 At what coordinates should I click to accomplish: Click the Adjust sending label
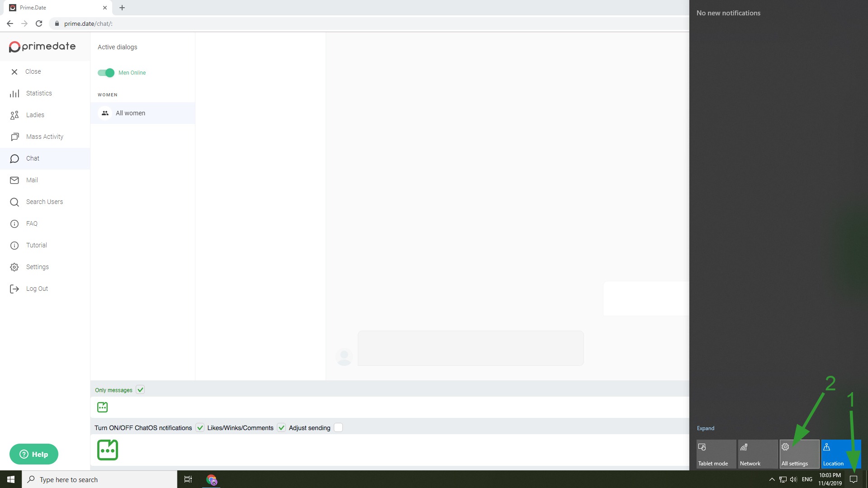coord(310,428)
